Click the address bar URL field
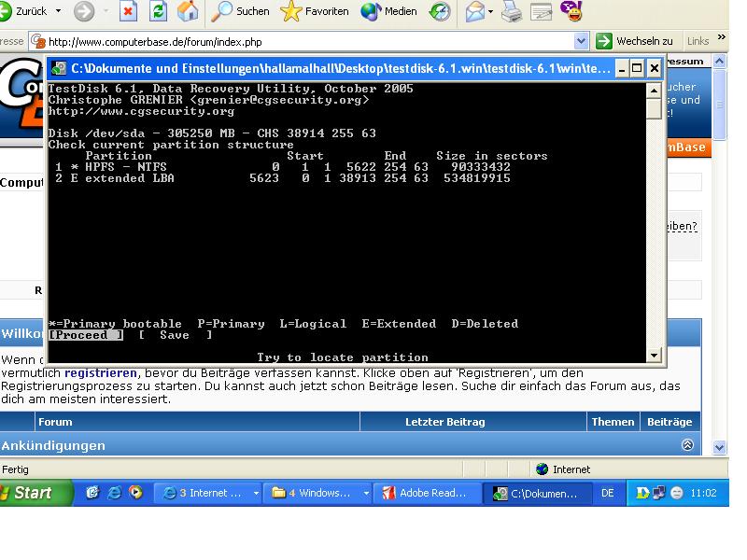The width and height of the screenshot is (747, 560). tap(302, 42)
